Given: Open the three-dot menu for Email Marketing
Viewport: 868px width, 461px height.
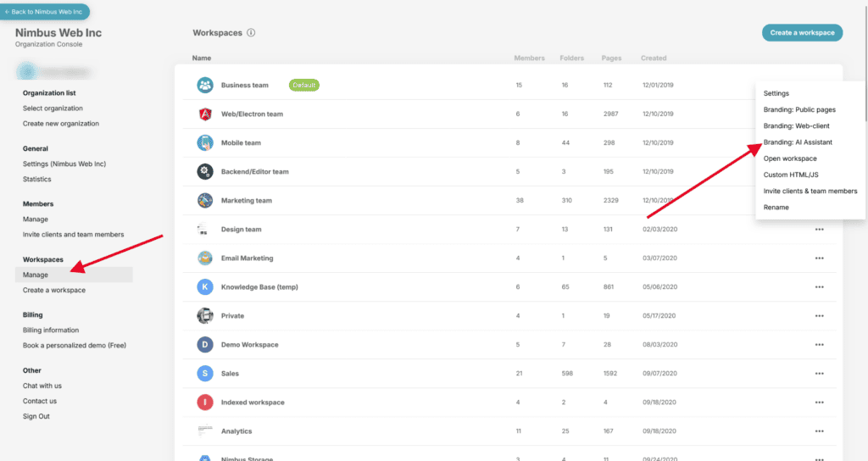Looking at the screenshot, I should coord(819,258).
